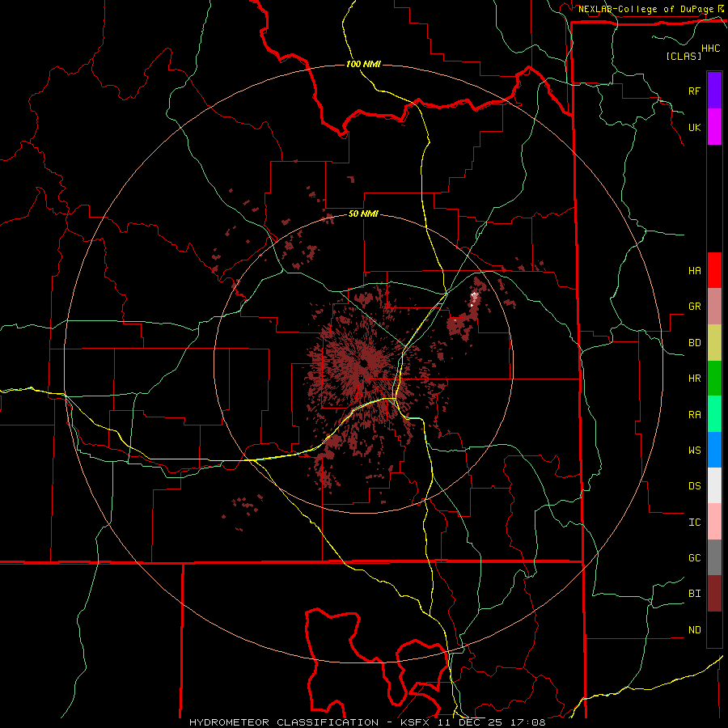Click the GC legend label
This screenshot has height=728, width=728.
[694, 557]
